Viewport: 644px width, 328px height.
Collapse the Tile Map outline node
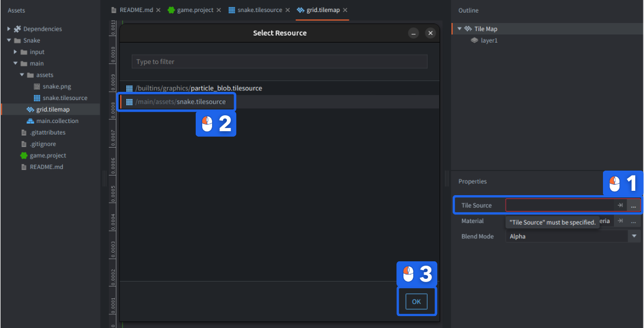point(459,29)
